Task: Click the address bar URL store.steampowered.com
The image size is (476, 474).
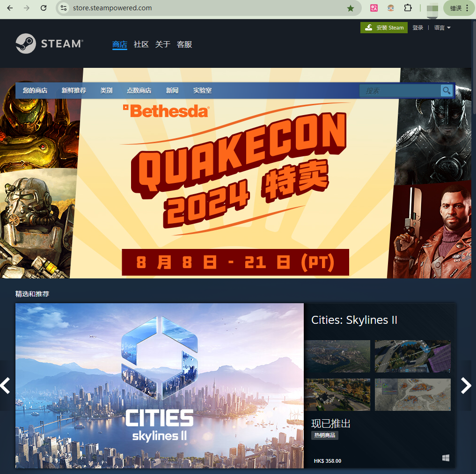Action: point(112,8)
